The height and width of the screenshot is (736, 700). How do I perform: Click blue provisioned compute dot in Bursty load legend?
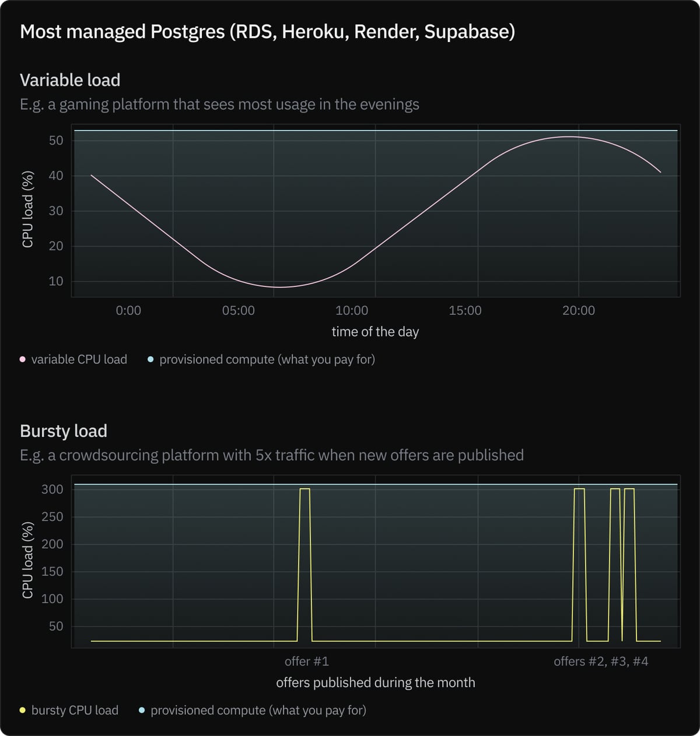pyautogui.click(x=142, y=710)
